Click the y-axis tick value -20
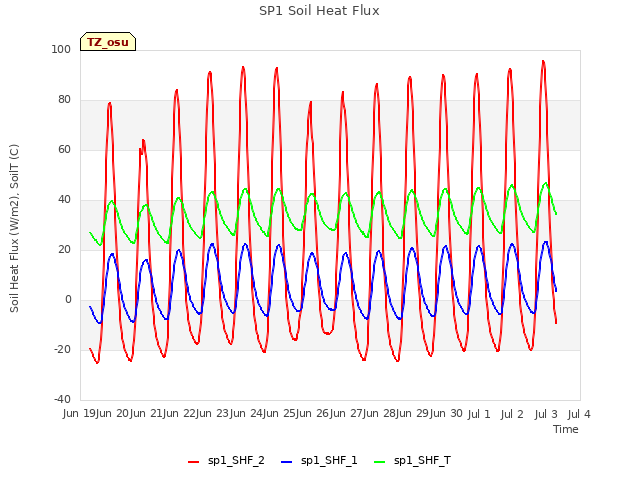The width and height of the screenshot is (640, 480). tap(62, 349)
